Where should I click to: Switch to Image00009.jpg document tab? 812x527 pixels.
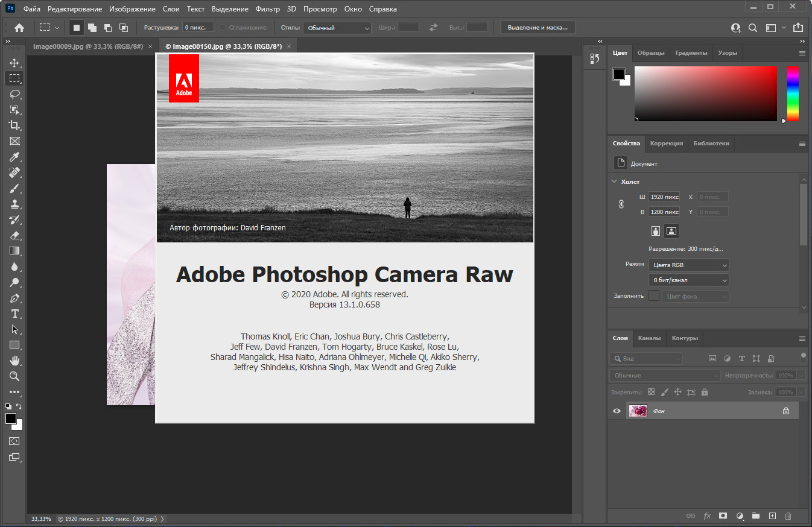coord(88,46)
